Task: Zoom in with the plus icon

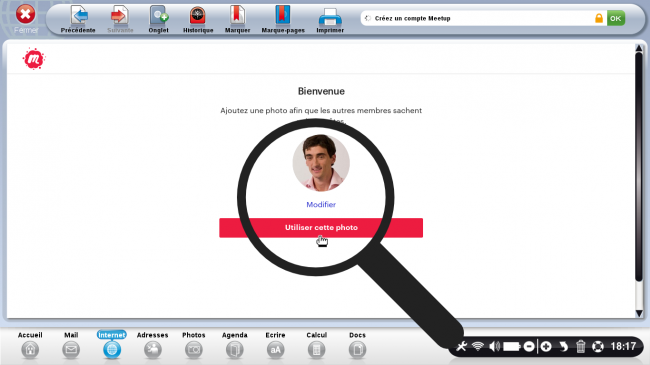Action: tap(546, 346)
